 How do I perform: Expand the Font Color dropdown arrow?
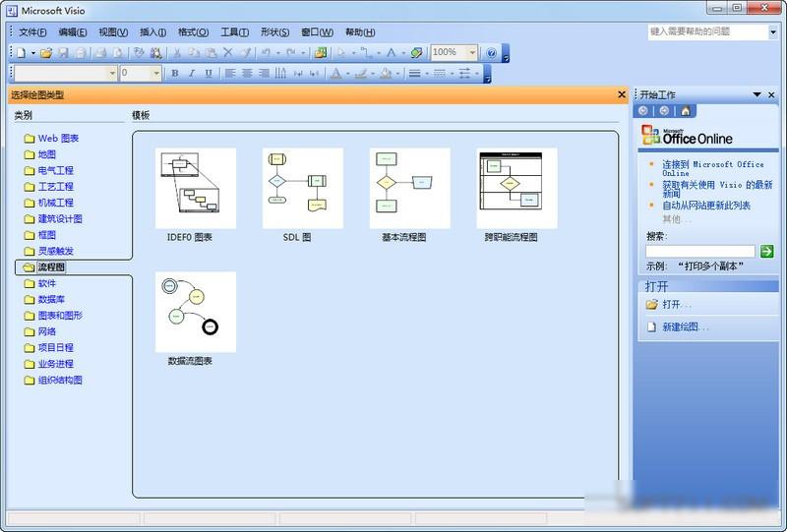tap(348, 74)
